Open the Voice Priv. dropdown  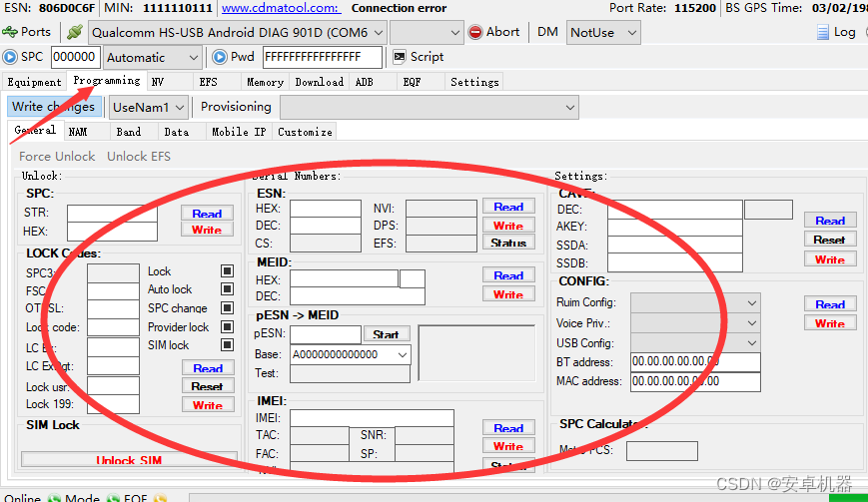pyautogui.click(x=695, y=323)
